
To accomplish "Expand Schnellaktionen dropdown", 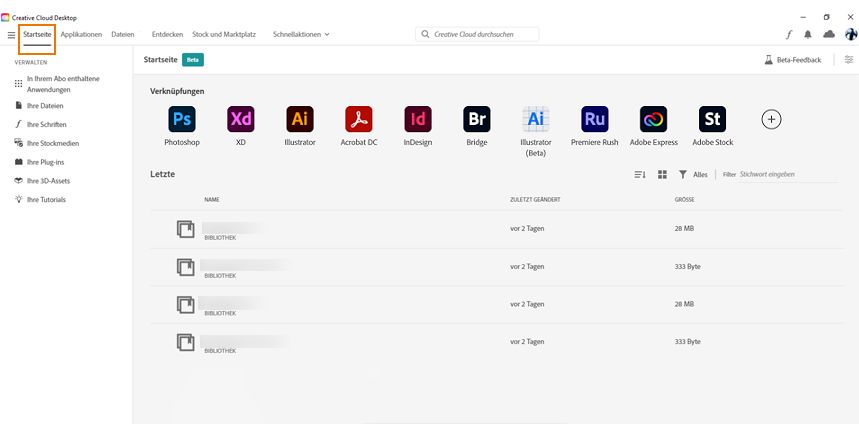I will point(301,34).
